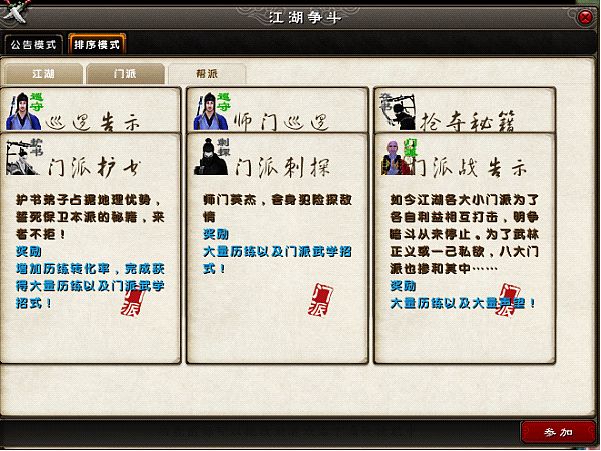The height and width of the screenshot is (451, 601).
Task: Open the 江湖 category tab
Action: coord(43,74)
